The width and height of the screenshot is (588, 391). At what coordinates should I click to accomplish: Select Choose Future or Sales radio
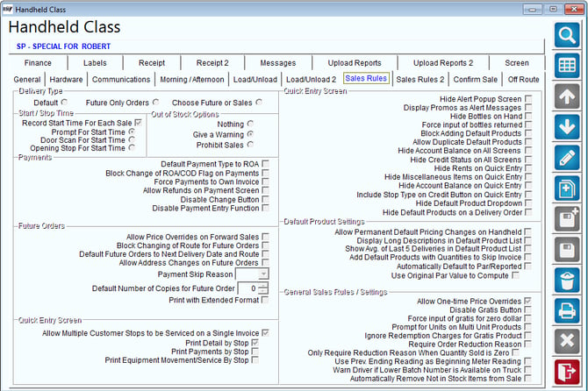pyautogui.click(x=259, y=103)
